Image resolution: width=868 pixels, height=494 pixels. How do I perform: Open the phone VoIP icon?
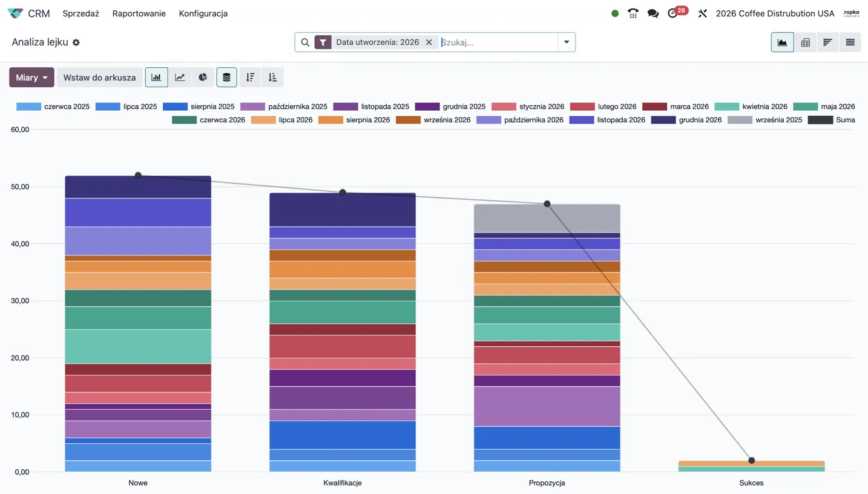click(x=633, y=13)
